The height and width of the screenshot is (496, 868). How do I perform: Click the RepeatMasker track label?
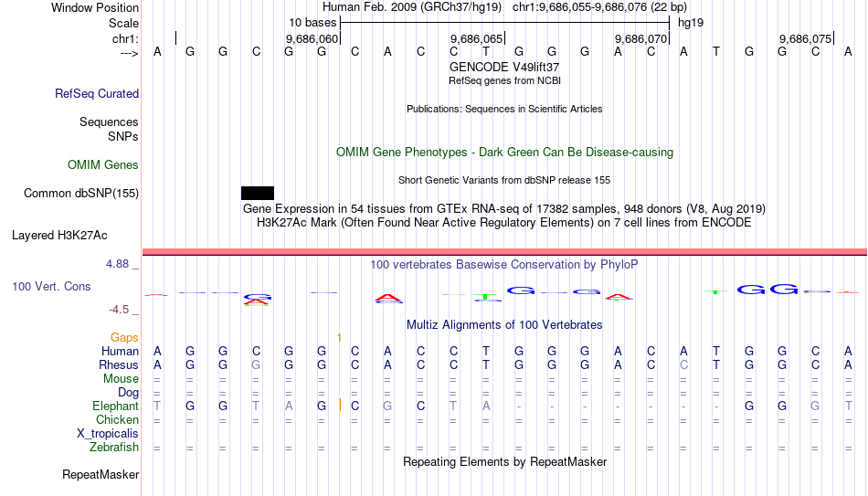click(101, 474)
